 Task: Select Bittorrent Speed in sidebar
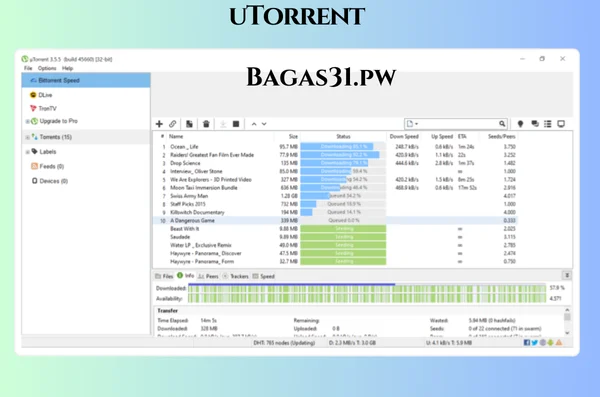point(86,80)
